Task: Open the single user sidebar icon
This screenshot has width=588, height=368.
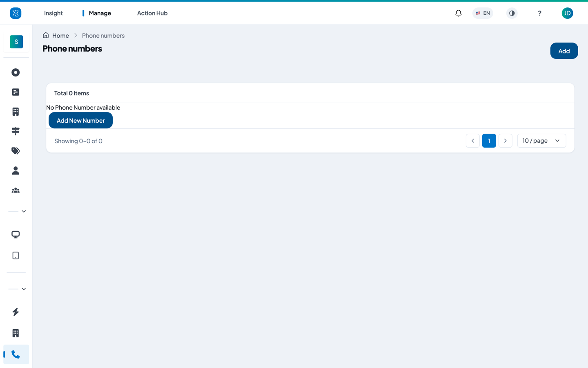Action: pos(16,171)
